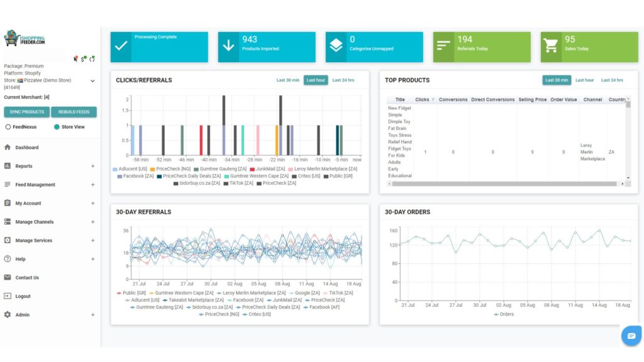Click the Dashboard home icon
This screenshot has height=362, width=644.
pyautogui.click(x=8, y=147)
